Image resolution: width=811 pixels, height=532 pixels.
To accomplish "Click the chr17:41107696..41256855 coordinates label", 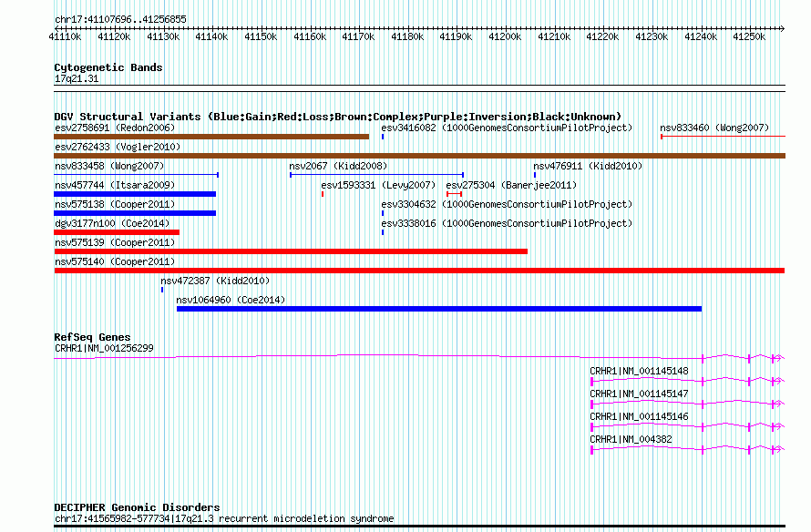I will (x=120, y=20).
